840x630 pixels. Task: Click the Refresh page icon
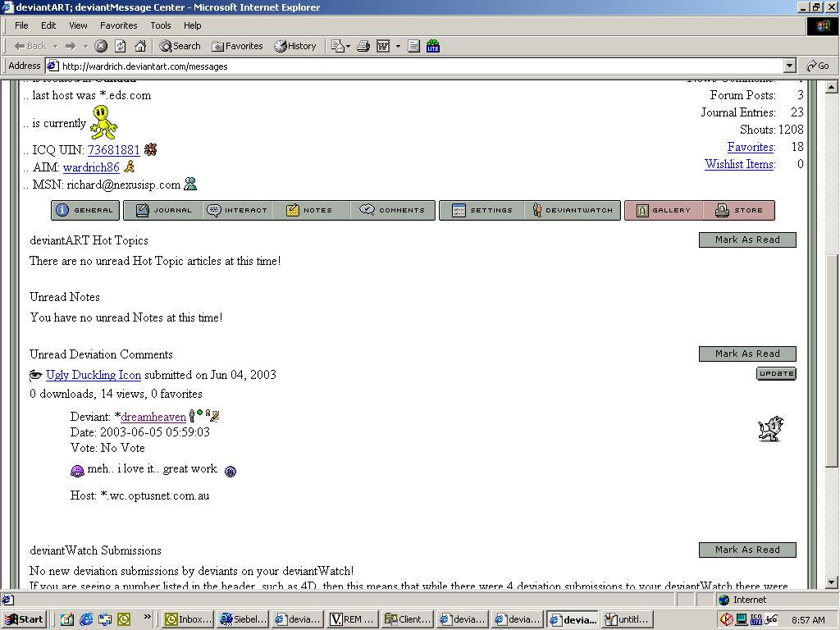[x=121, y=46]
